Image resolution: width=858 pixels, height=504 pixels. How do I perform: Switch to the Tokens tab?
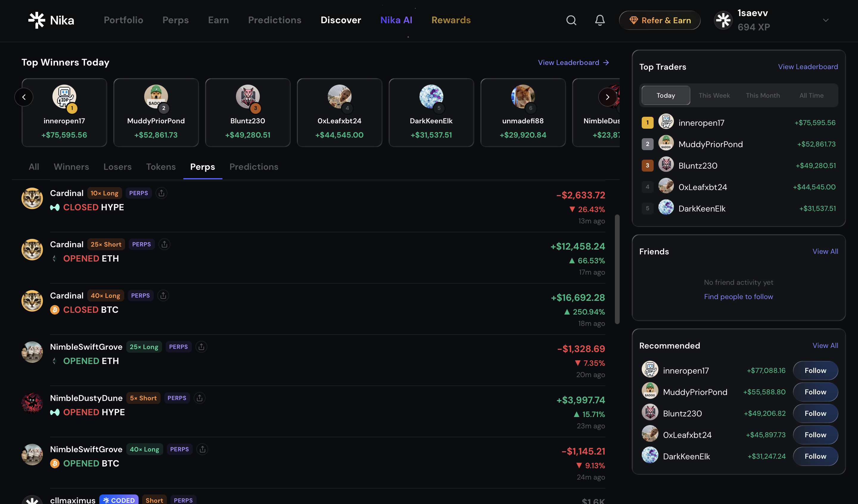click(x=161, y=167)
